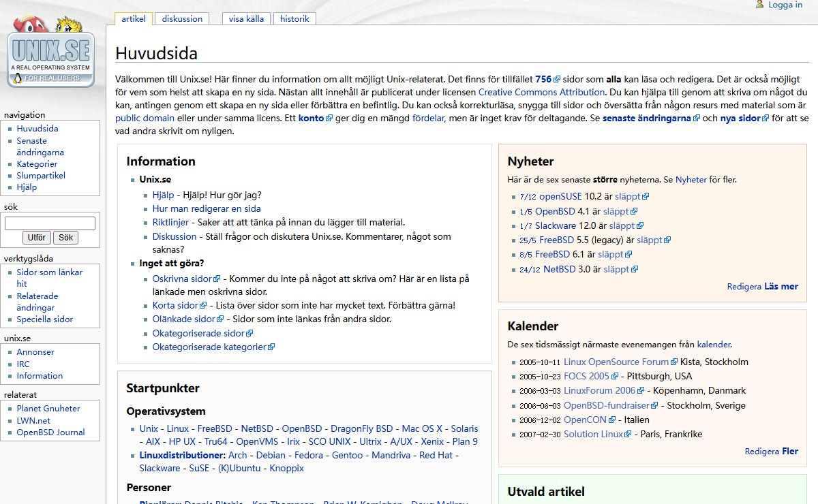Viewport: 818px width, 504px height.
Task: Open Hjälp in the navigation sidebar
Action: point(27,187)
